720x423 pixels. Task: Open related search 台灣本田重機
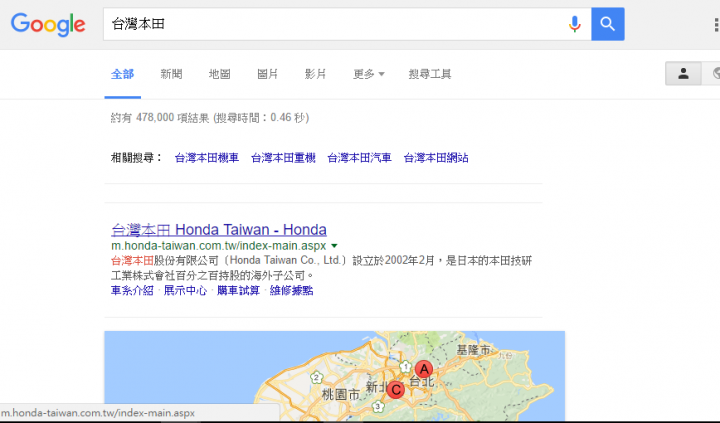283,158
